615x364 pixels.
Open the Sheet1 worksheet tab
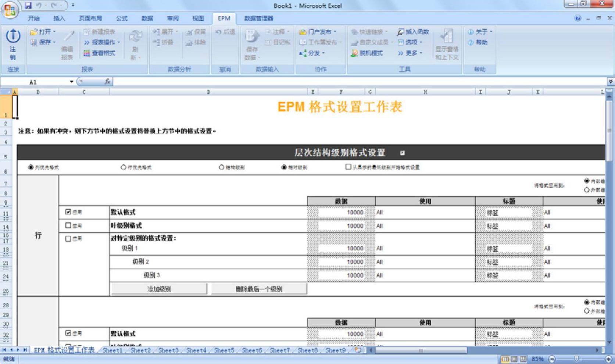[112, 350]
